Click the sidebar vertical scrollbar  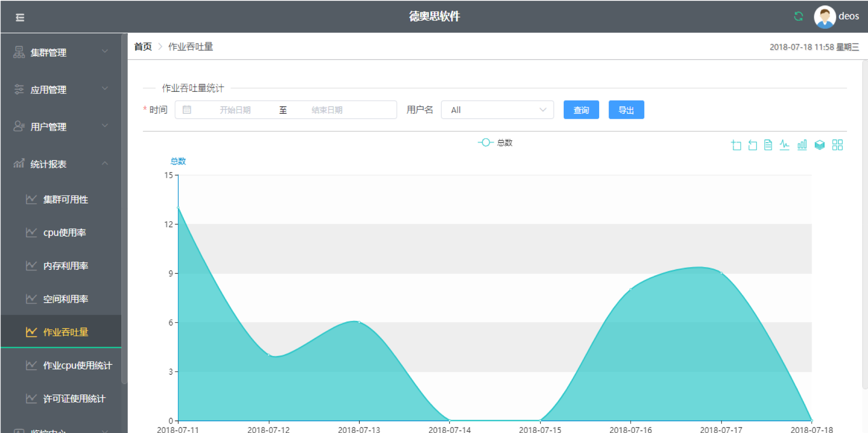124,209
